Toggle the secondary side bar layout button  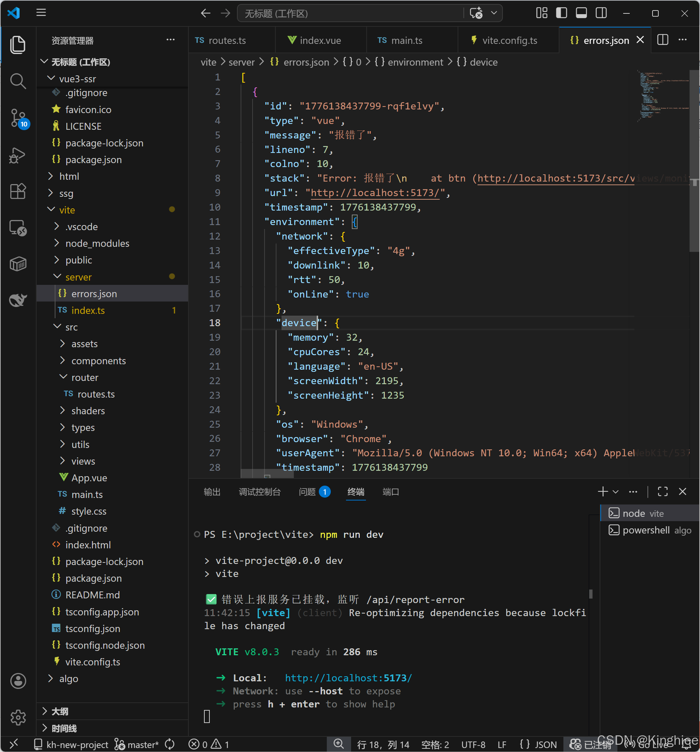coord(601,13)
